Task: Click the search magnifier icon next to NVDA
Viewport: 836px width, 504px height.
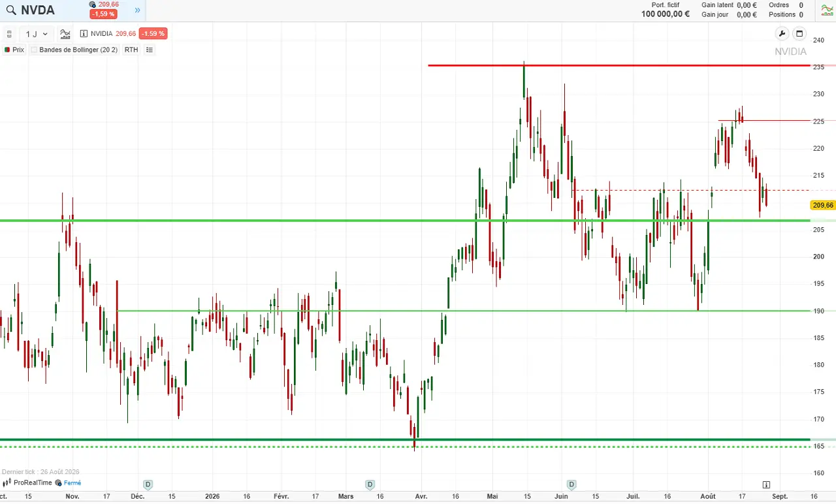Action: click(10, 10)
